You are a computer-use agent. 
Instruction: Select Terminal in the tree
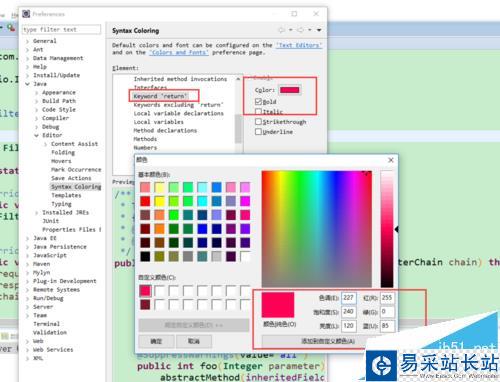pyautogui.click(x=46, y=324)
